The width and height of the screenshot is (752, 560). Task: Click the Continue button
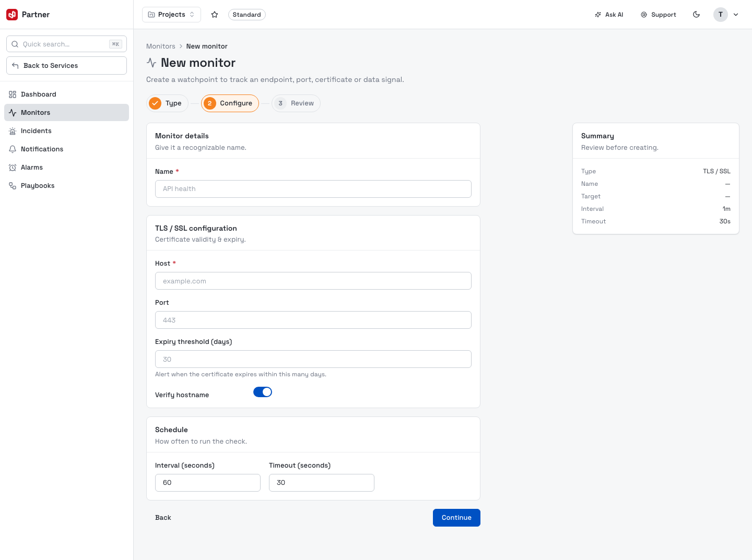[456, 518]
